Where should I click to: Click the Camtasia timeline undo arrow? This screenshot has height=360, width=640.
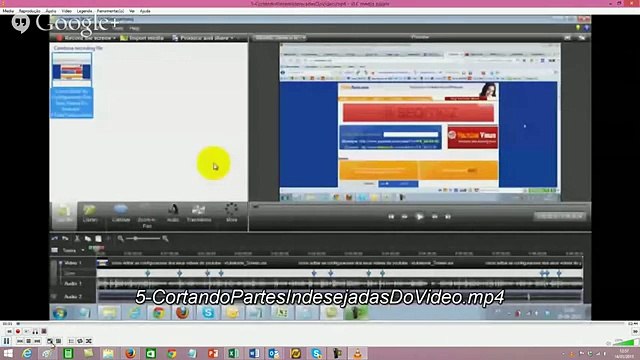(x=55, y=238)
